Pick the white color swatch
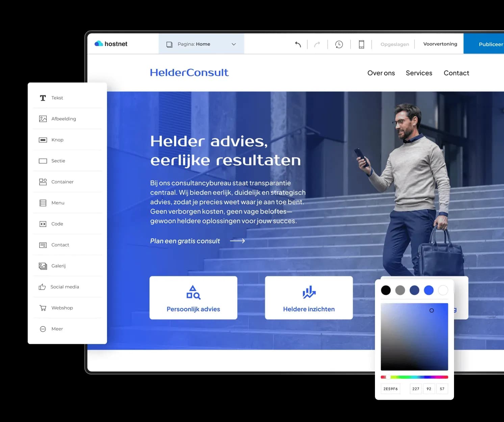This screenshot has height=422, width=504. pos(443,290)
